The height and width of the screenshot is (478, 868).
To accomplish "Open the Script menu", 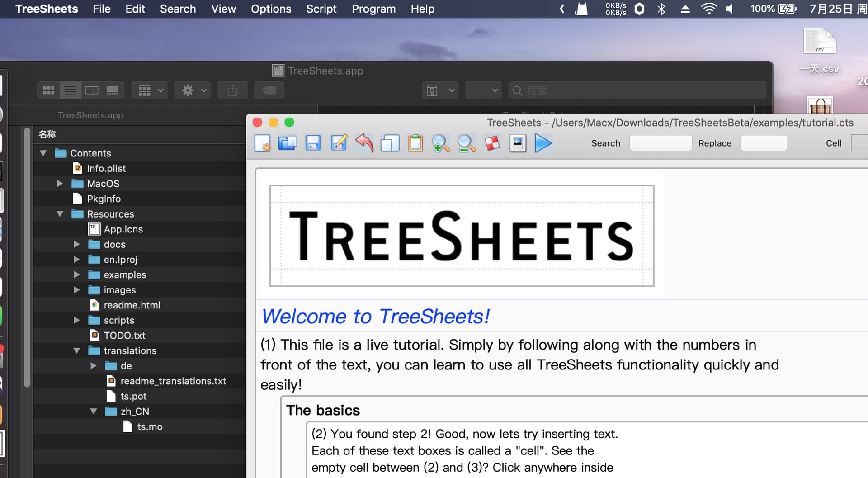I will [x=321, y=9].
